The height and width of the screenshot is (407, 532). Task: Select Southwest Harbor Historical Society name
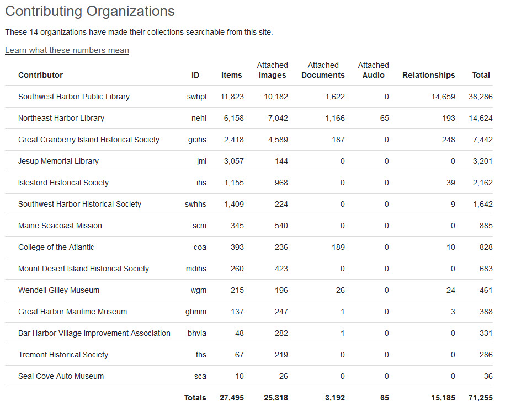pos(79,204)
